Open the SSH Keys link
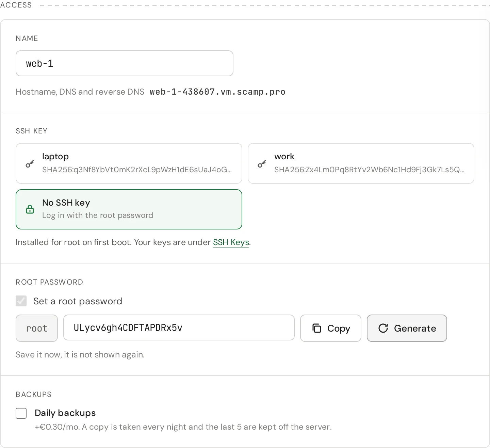 (231, 242)
